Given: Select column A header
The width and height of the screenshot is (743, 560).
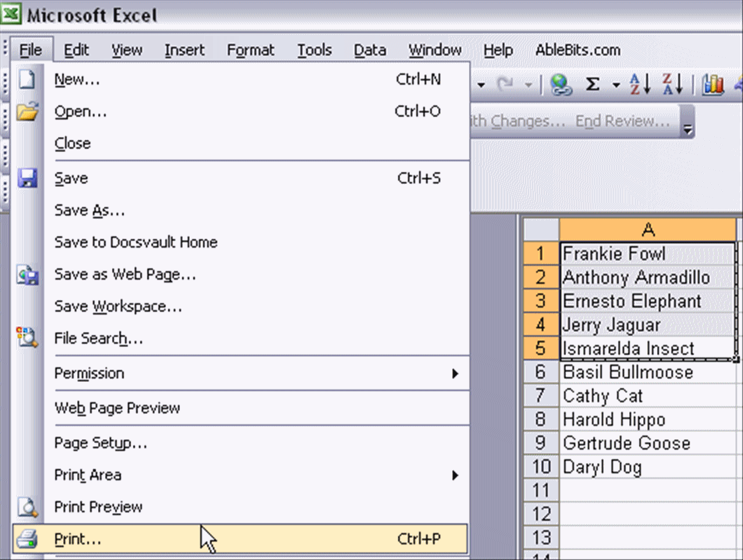Looking at the screenshot, I should 648,230.
